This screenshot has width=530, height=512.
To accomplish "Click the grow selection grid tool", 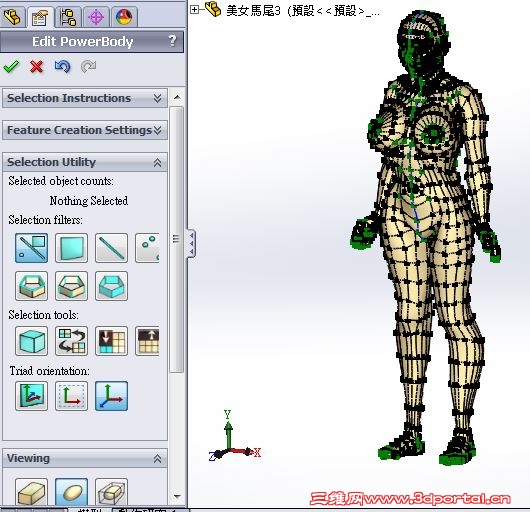I will [147, 341].
